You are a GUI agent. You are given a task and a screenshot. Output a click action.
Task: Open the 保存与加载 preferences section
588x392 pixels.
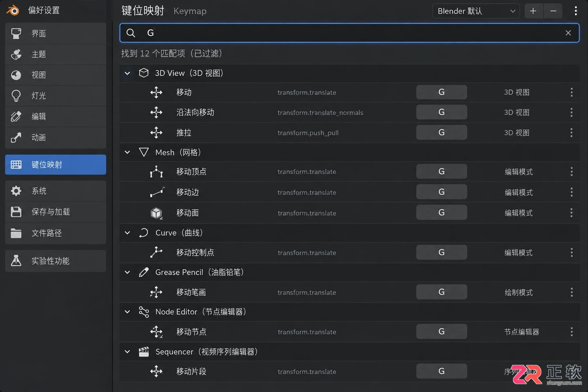[x=56, y=212]
